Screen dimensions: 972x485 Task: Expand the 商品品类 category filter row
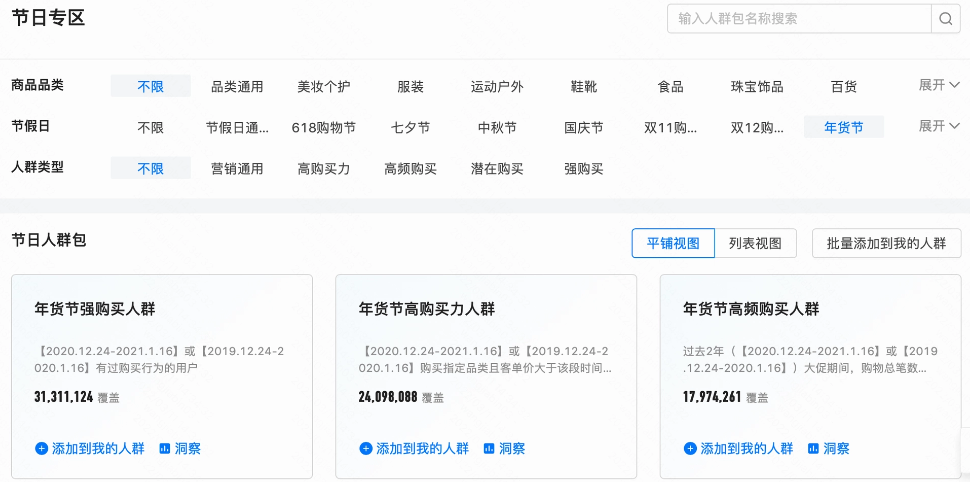(x=939, y=85)
